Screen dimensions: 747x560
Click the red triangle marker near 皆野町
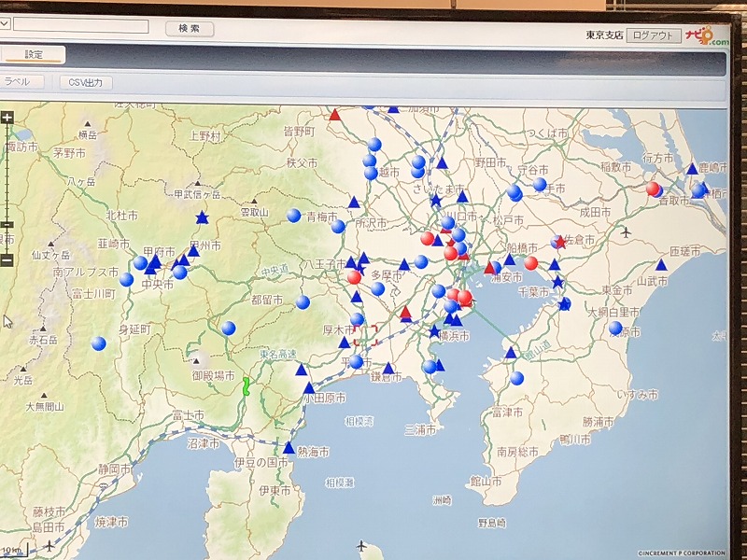click(334, 115)
